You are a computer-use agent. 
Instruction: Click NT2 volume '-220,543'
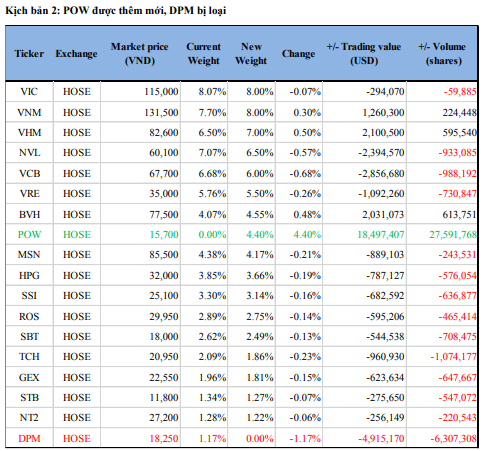tap(457, 418)
